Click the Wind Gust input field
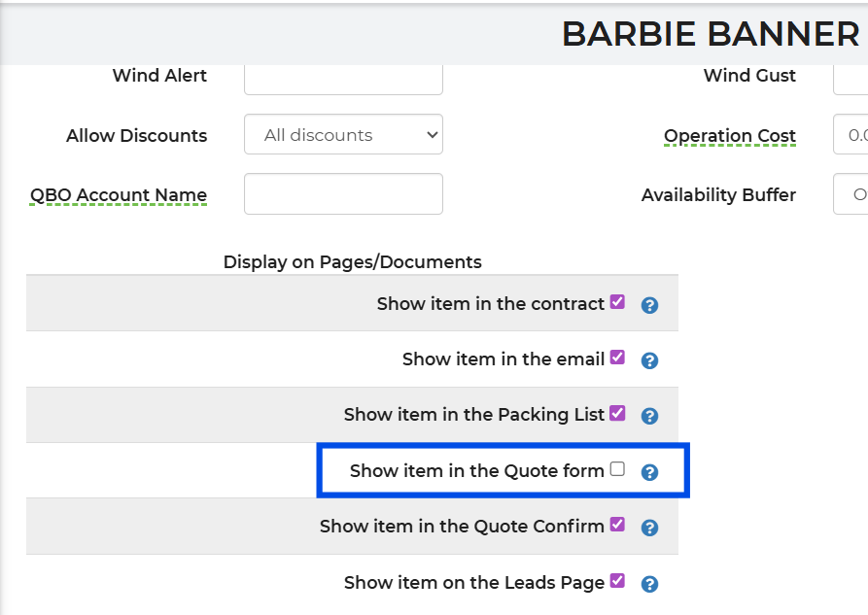868x615 pixels. coord(851,78)
